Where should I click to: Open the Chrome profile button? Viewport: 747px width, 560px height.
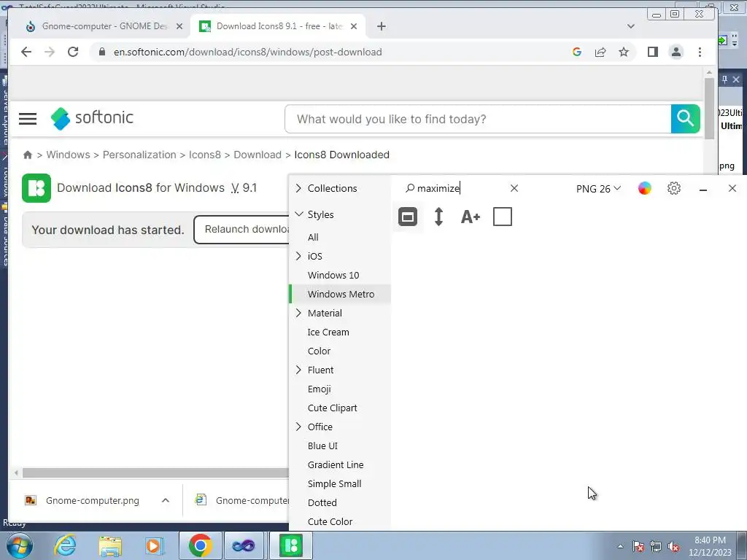click(676, 52)
